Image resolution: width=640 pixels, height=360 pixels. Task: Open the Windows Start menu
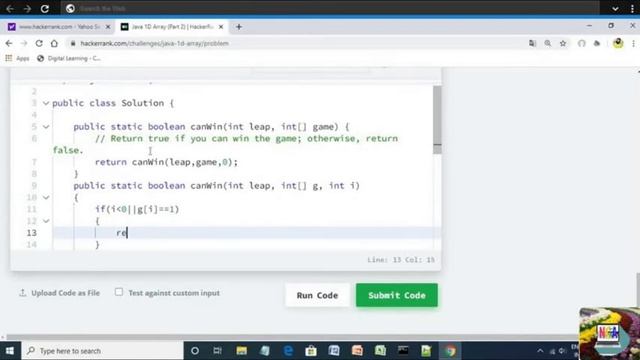(x=10, y=351)
